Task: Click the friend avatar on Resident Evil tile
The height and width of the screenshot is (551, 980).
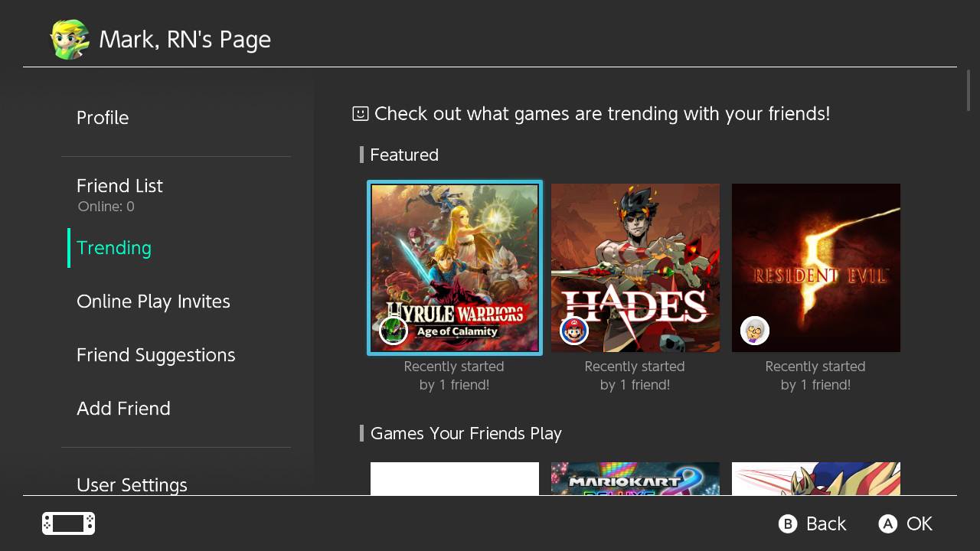Action: 755,331
